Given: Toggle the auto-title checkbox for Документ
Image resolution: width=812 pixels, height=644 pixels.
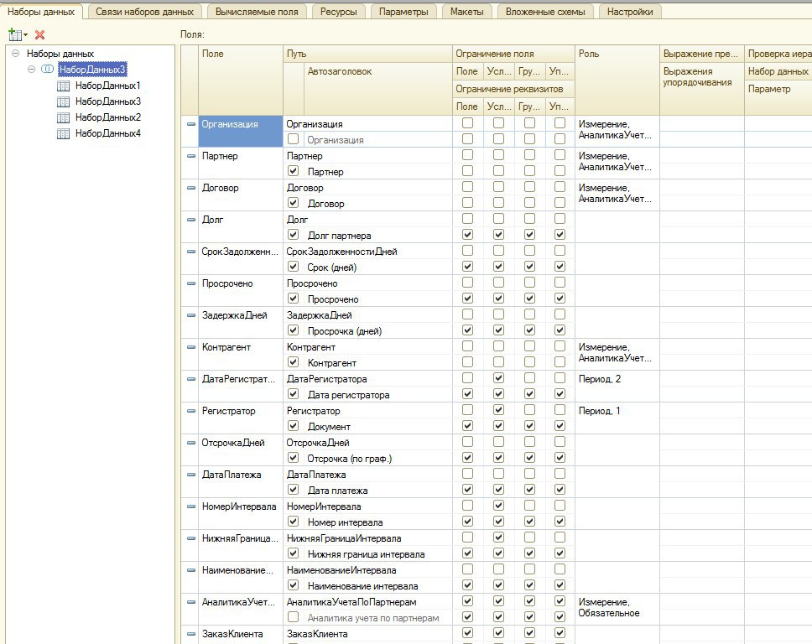Looking at the screenshot, I should pyautogui.click(x=293, y=425).
